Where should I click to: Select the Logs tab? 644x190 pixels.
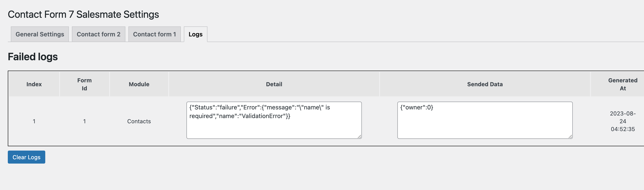point(196,34)
